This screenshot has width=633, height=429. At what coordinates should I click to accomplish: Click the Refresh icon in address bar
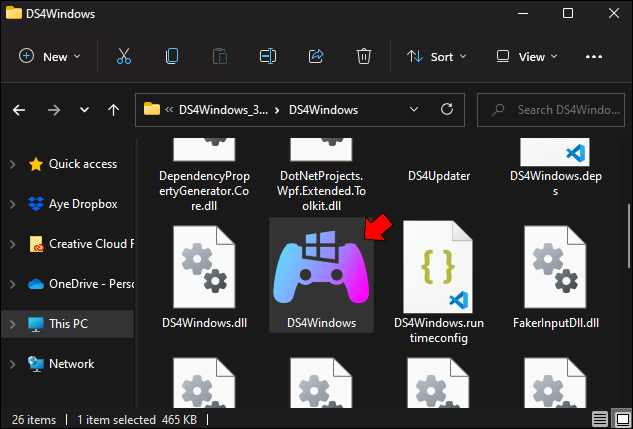tap(446, 109)
